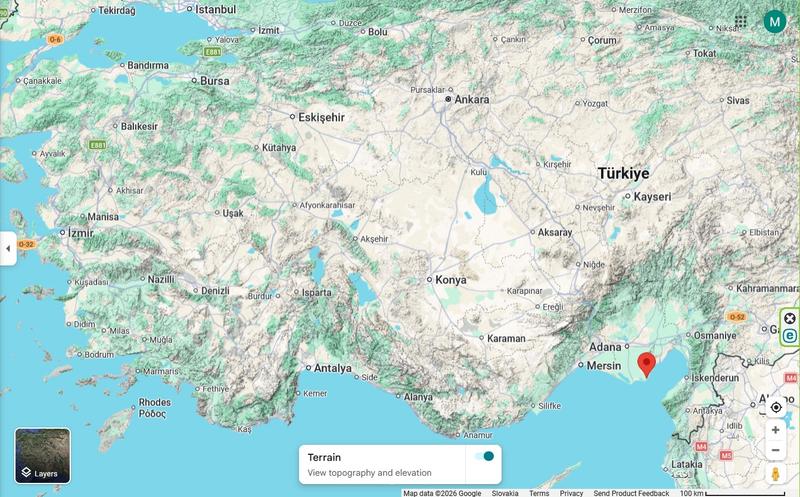
Task: Click the Eskişehir city label
Action: click(x=321, y=117)
